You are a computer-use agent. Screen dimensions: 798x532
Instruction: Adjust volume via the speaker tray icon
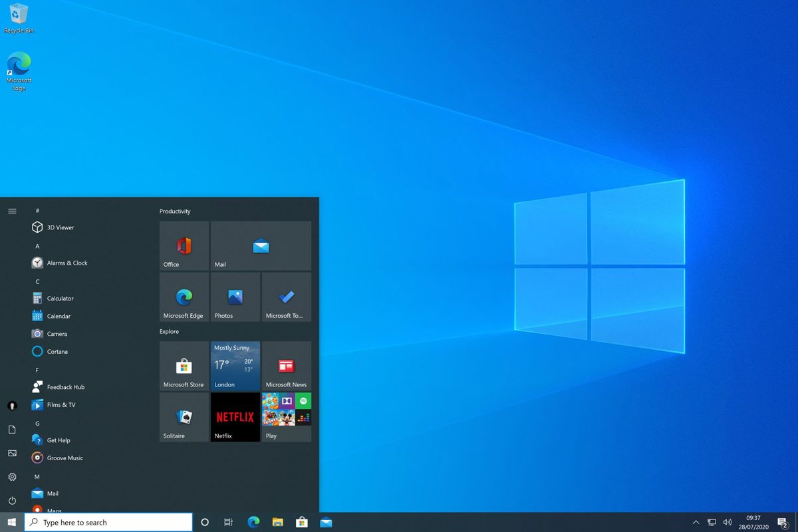click(x=728, y=522)
